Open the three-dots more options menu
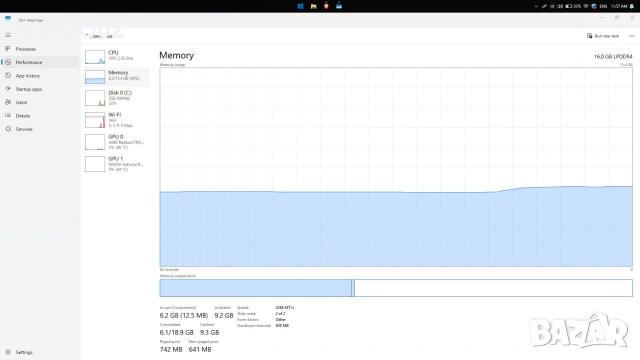The image size is (640, 360). [632, 36]
